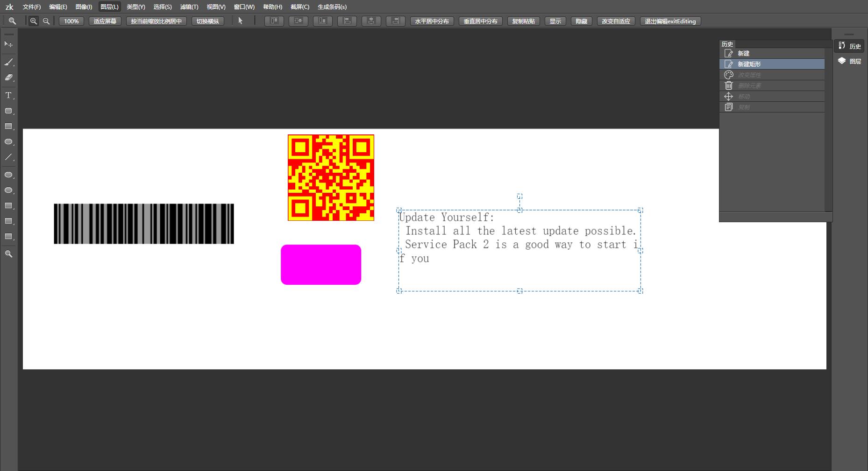Click the 显示 show button
This screenshot has height=471, width=868.
tap(555, 21)
